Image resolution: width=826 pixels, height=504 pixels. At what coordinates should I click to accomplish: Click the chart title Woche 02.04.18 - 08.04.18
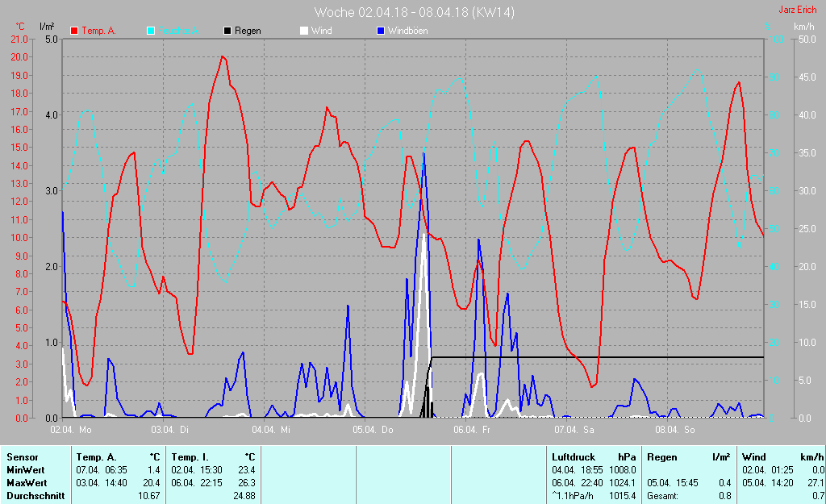[x=414, y=12]
